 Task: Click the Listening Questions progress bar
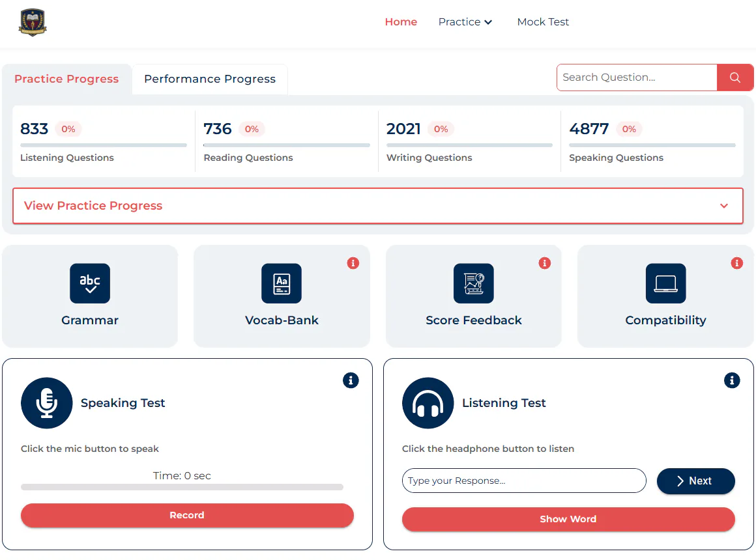(103, 145)
